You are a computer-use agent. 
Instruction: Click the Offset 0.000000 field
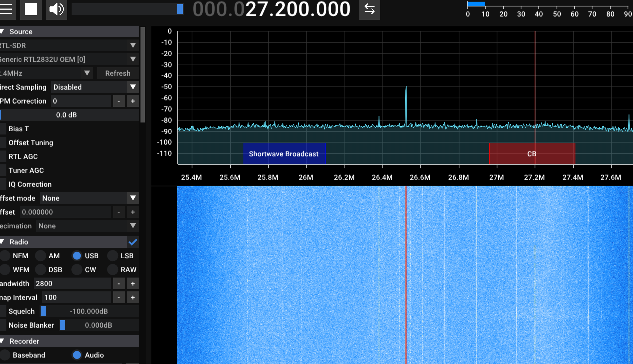tap(65, 212)
